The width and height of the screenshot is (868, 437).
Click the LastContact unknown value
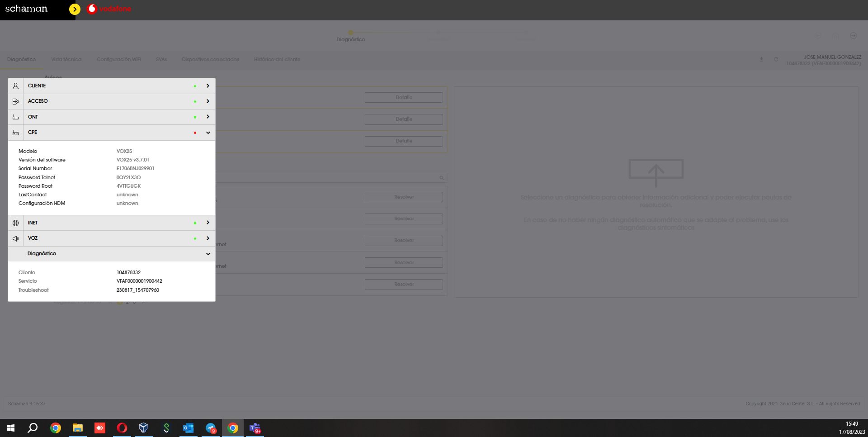coord(127,195)
